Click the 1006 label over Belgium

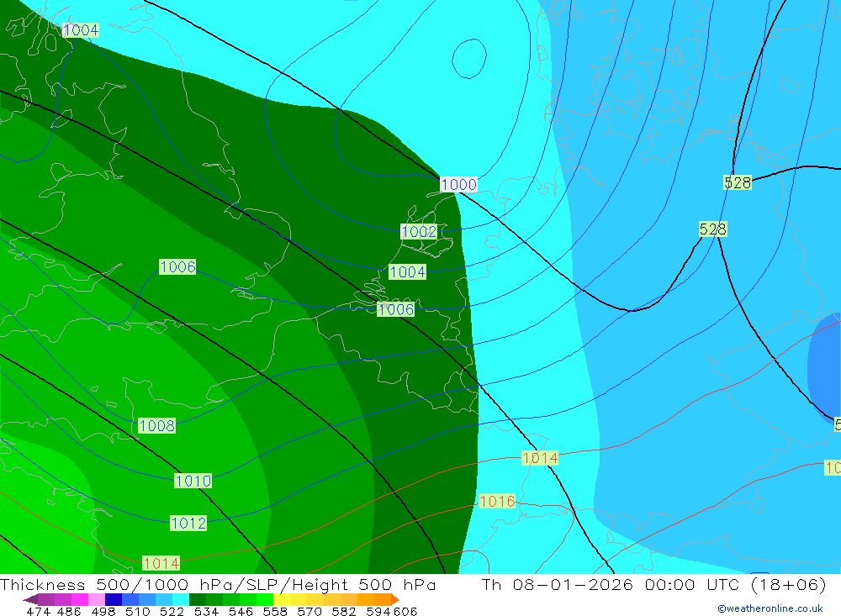pos(396,309)
